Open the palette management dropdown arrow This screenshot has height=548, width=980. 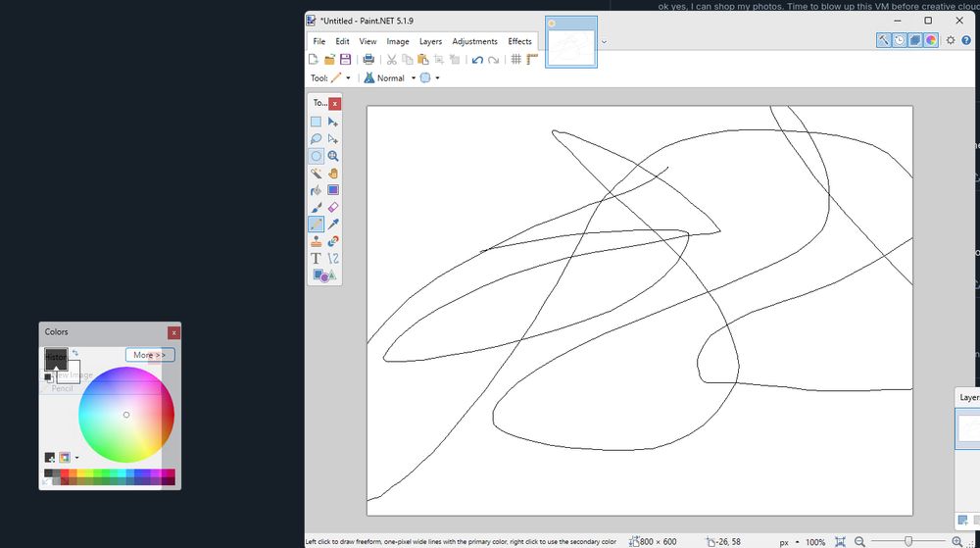76,458
